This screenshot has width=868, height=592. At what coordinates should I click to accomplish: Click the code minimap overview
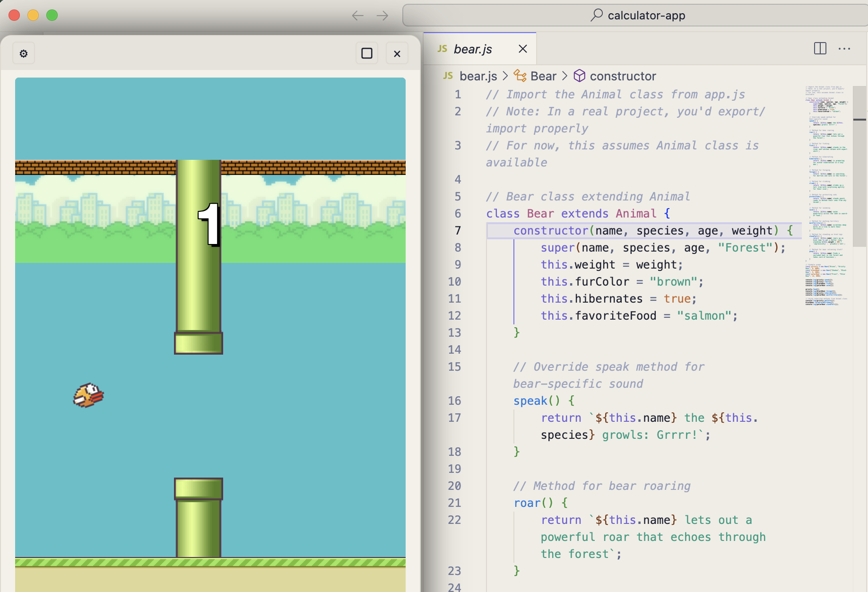pos(827,195)
